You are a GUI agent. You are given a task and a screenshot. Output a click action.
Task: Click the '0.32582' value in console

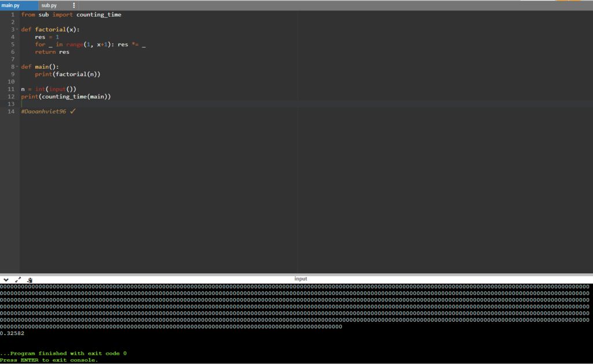click(12, 333)
